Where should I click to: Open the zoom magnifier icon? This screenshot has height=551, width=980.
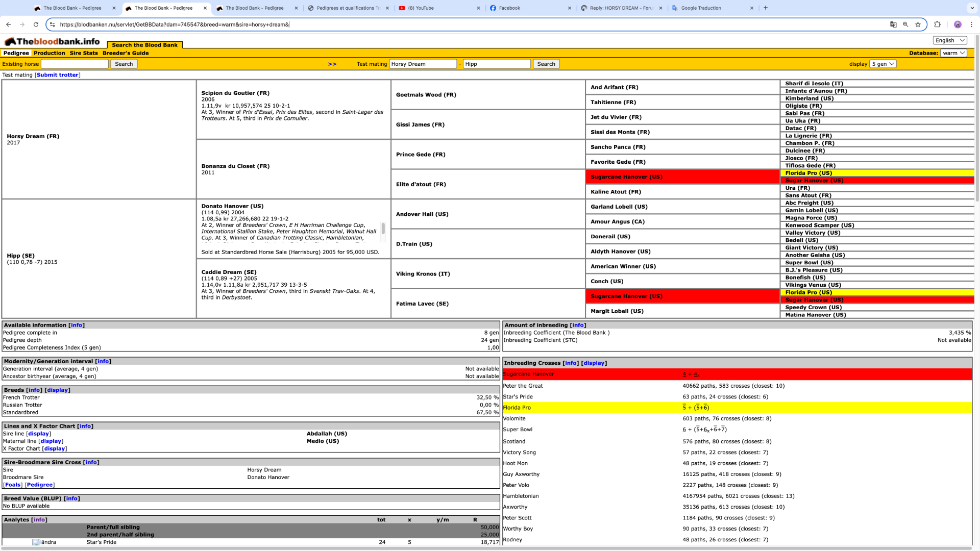pyautogui.click(x=905, y=24)
